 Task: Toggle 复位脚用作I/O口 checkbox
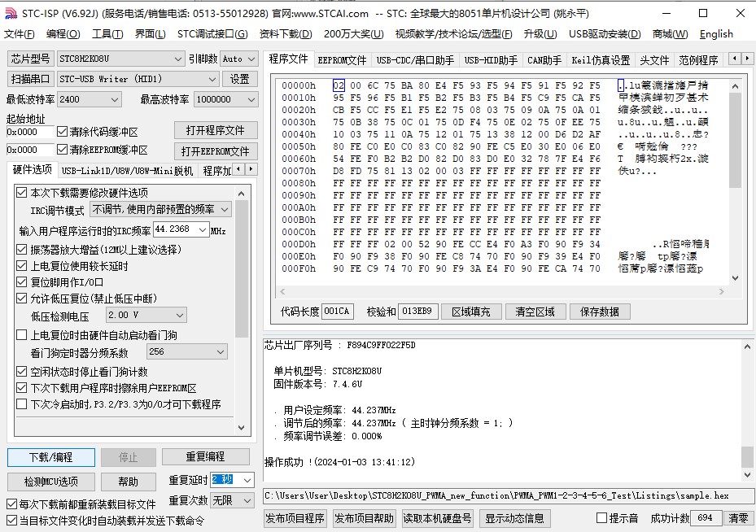[x=22, y=282]
